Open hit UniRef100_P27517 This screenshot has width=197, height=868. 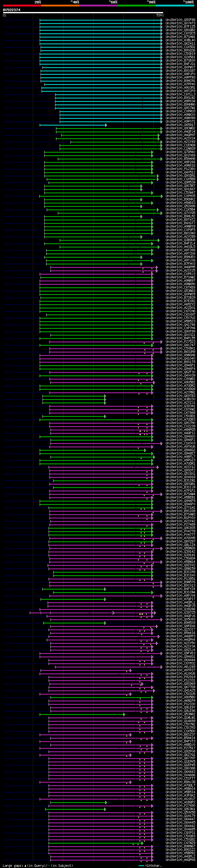point(180,748)
